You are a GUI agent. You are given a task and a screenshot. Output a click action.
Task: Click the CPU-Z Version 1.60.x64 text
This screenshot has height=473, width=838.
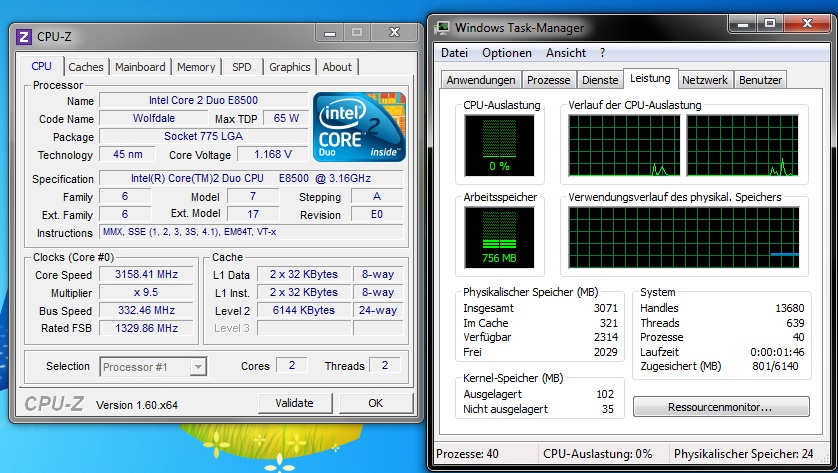point(137,405)
